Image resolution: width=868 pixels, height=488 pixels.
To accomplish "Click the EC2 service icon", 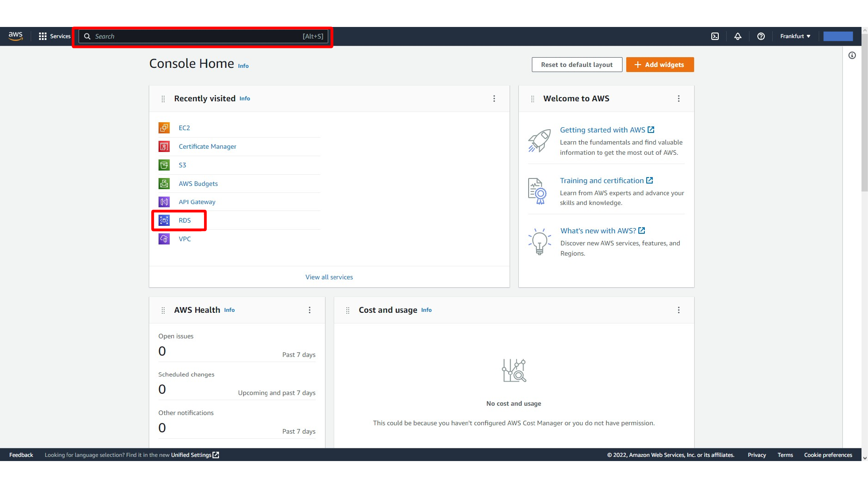I will pyautogui.click(x=164, y=128).
